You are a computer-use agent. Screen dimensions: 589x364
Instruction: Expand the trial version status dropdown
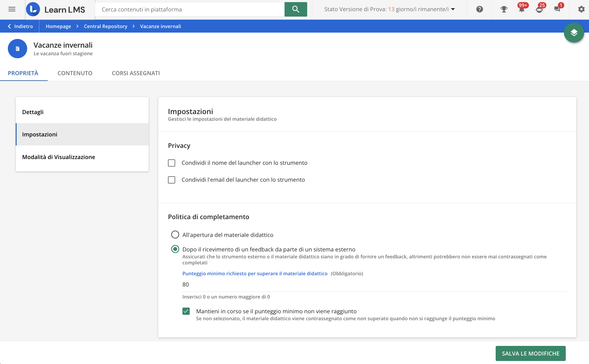453,9
